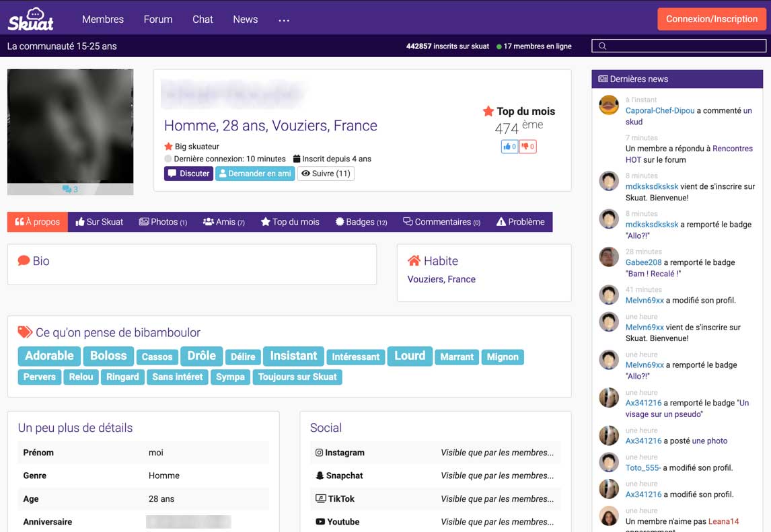Click the Skuat logo
The image size is (771, 532).
click(31, 19)
